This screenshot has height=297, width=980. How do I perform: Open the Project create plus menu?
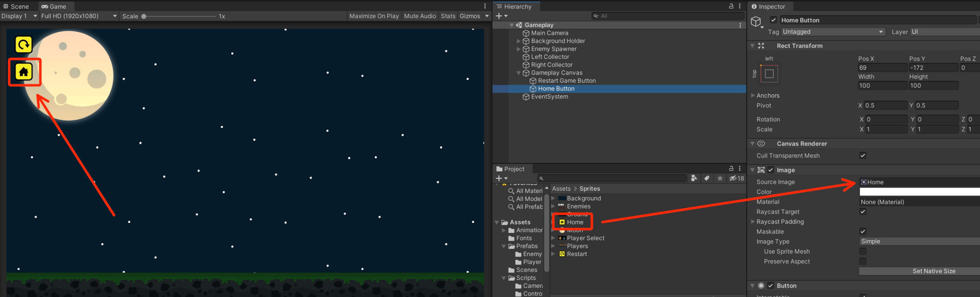click(501, 179)
